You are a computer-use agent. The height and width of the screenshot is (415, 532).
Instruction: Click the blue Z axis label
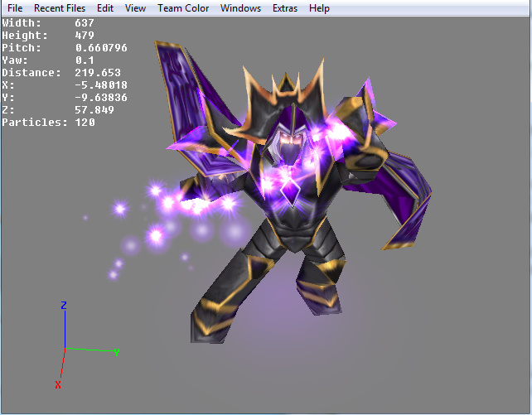pyautogui.click(x=64, y=305)
